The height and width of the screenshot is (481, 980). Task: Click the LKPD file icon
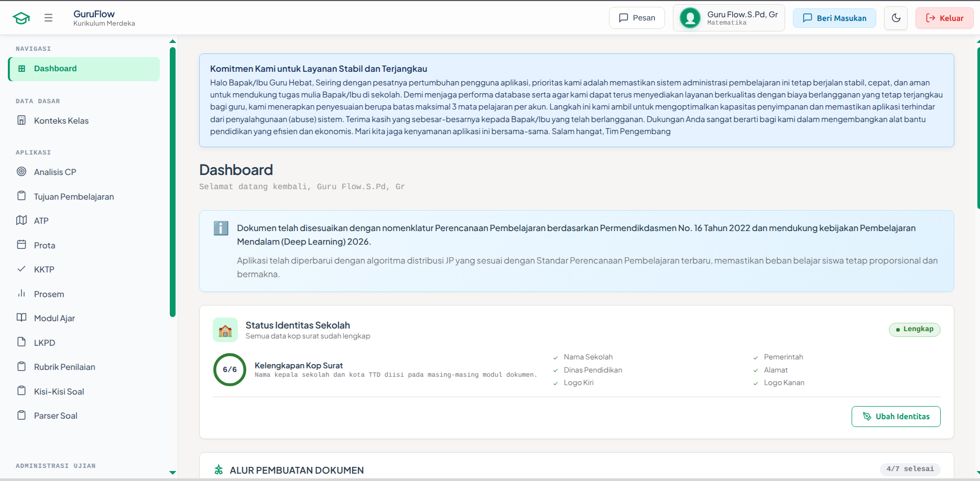(x=21, y=342)
